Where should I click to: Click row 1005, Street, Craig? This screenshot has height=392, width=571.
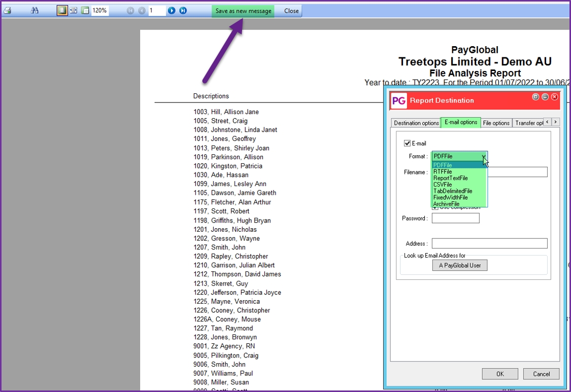pos(220,121)
